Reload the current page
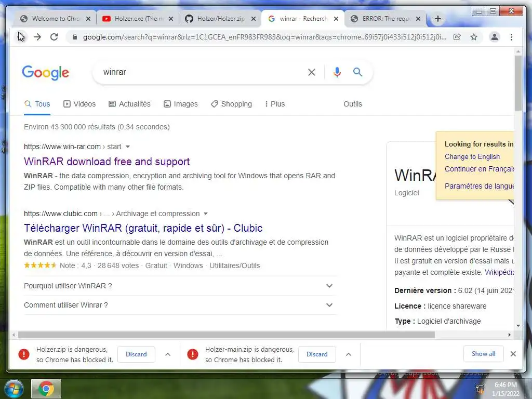This screenshot has height=399, width=532. (x=54, y=37)
